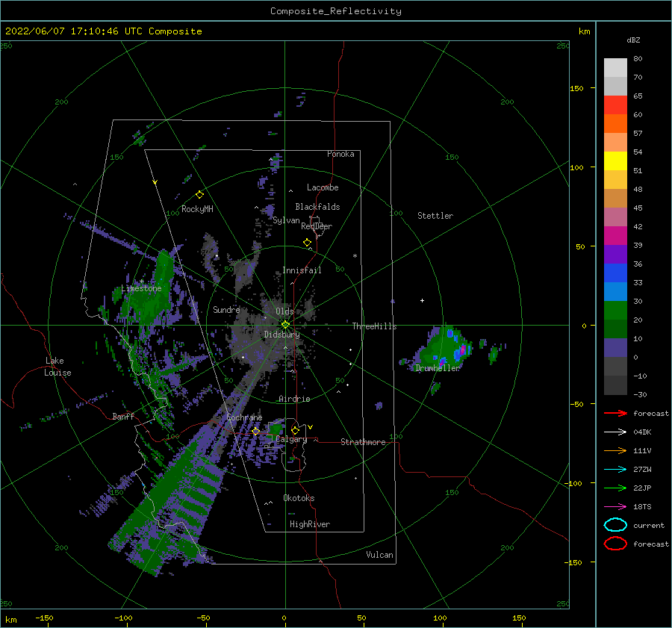Click the Cochrane city label
672x628 pixels.
[244, 417]
